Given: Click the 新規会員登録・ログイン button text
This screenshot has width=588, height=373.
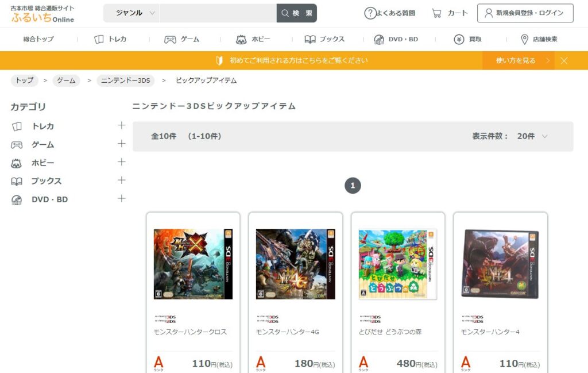Looking at the screenshot, I should pos(529,13).
